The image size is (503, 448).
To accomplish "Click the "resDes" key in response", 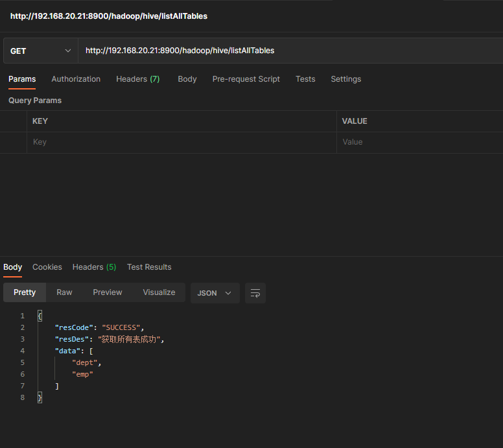I will [x=71, y=339].
